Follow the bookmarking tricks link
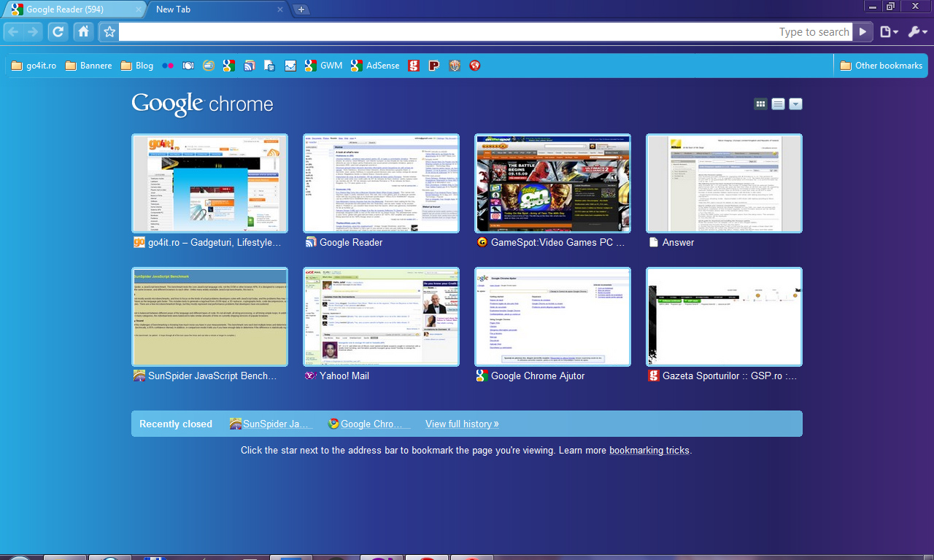Image resolution: width=934 pixels, height=560 pixels. tap(649, 451)
